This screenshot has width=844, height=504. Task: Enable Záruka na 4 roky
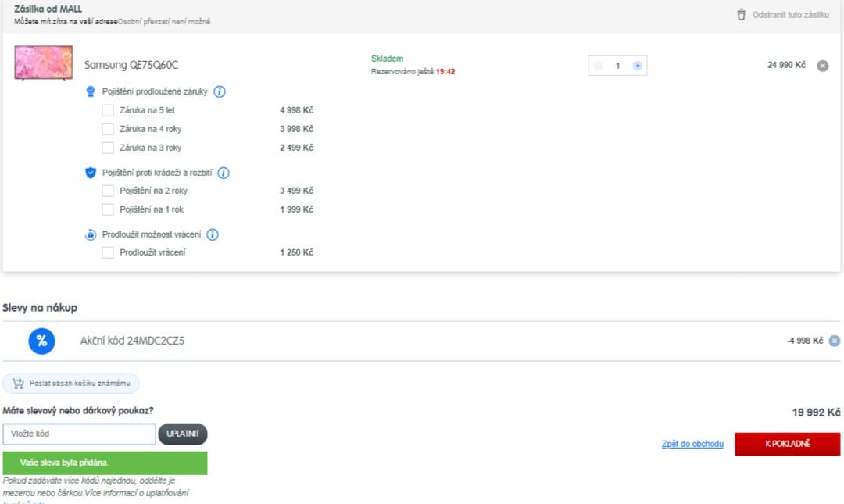(x=108, y=129)
